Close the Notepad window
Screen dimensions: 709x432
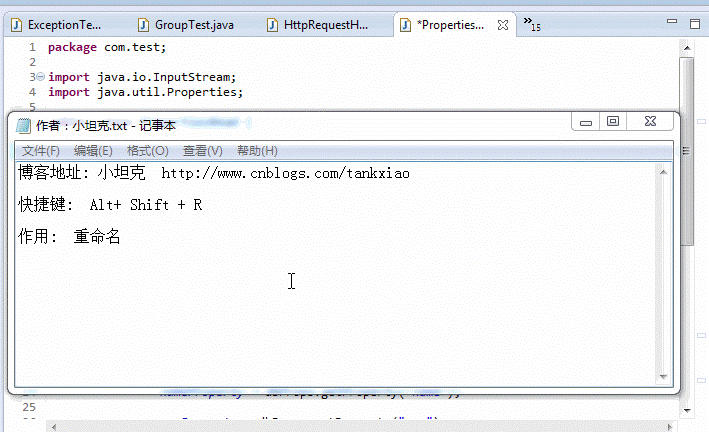tap(650, 121)
